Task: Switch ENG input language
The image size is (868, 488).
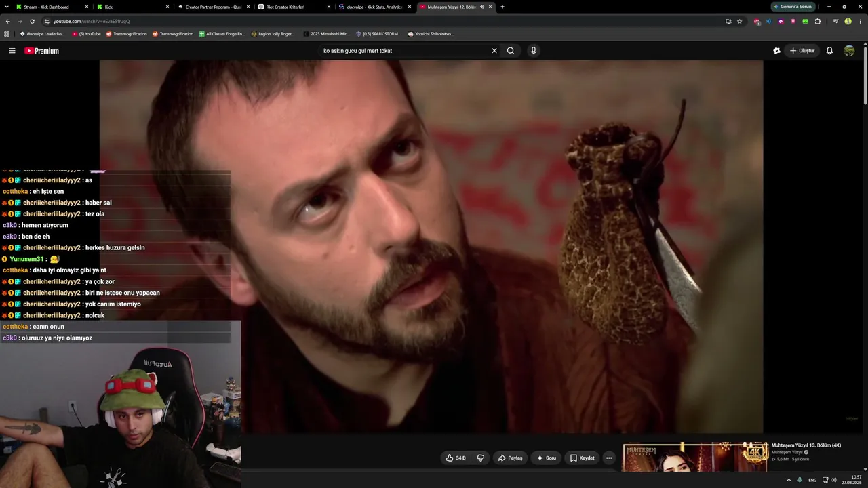Action: pyautogui.click(x=812, y=480)
